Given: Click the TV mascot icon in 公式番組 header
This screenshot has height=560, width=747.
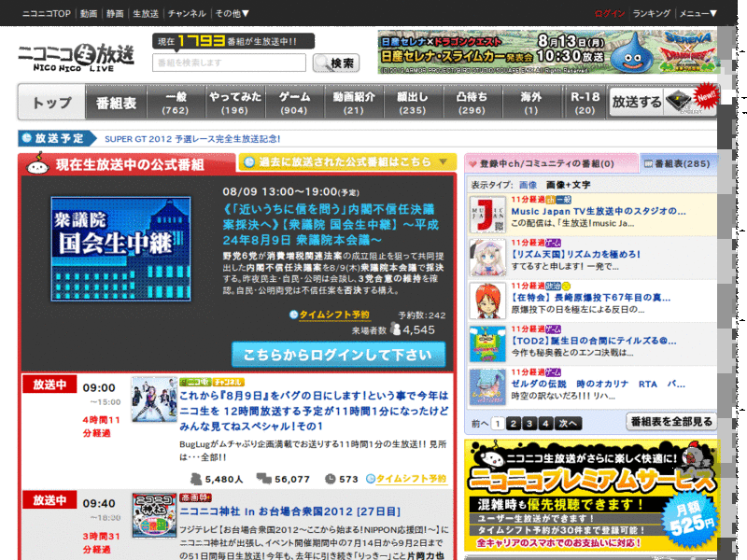Looking at the screenshot, I should [37, 163].
